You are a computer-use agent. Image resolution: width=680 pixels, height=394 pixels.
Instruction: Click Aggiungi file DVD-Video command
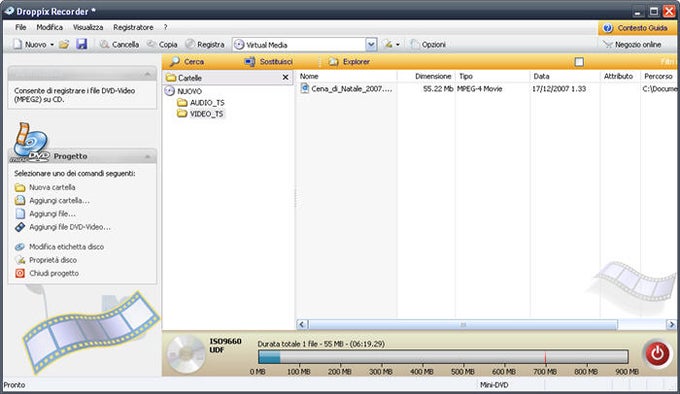tap(63, 227)
